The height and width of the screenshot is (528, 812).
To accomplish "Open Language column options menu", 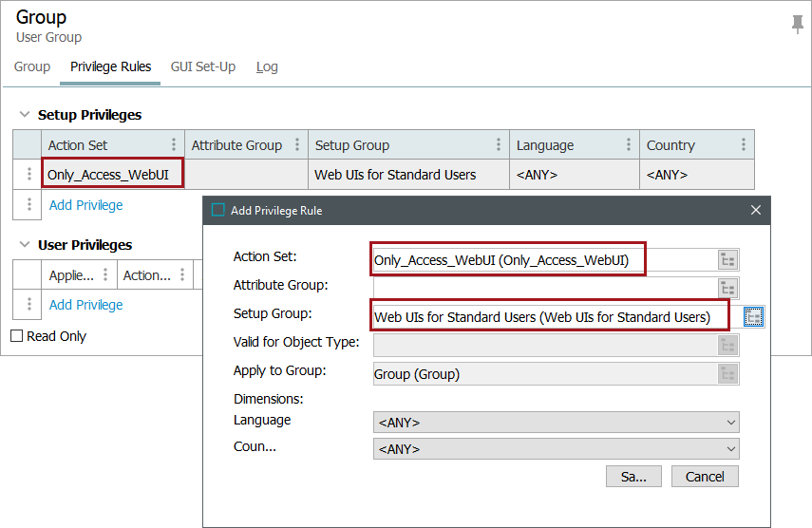I will (629, 145).
